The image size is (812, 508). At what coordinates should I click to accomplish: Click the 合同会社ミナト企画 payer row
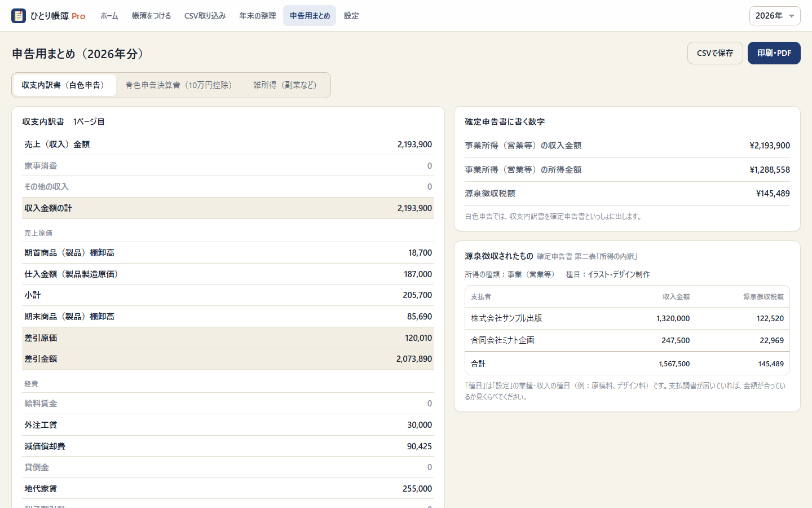click(x=627, y=340)
